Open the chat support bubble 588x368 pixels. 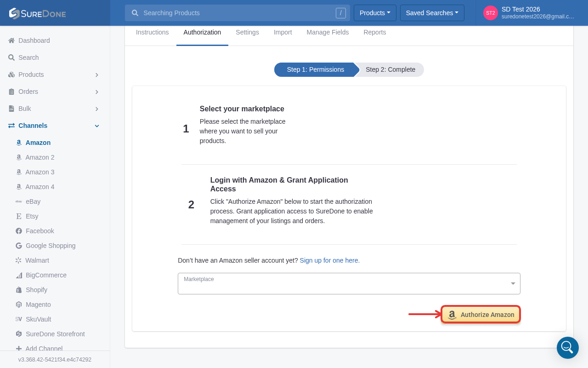click(x=568, y=348)
